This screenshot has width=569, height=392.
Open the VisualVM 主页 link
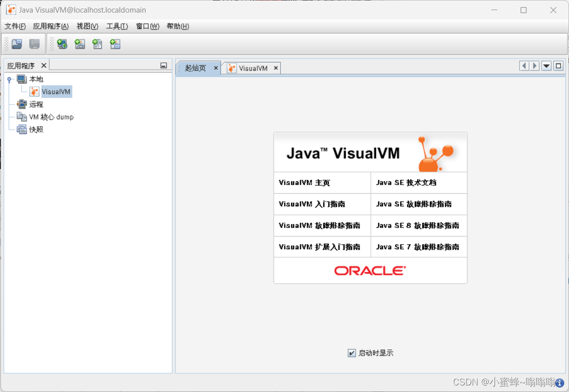point(304,183)
